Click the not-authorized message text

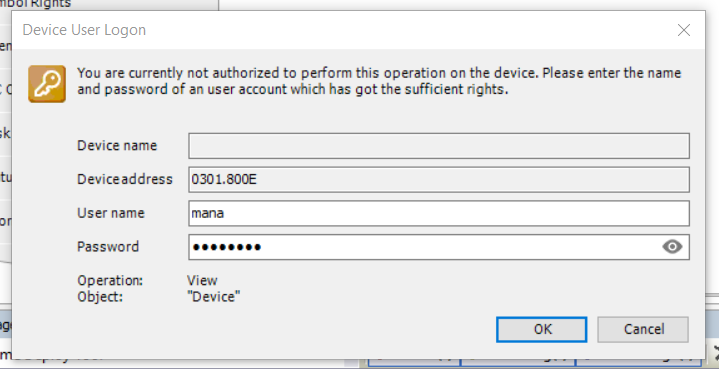click(379, 81)
